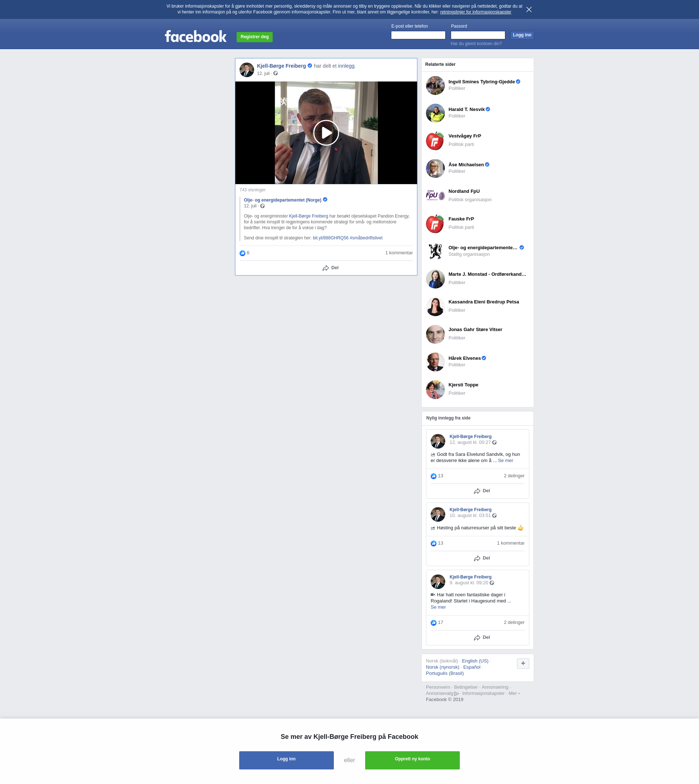This screenshot has width=699, height=784.
Task: Open the 2 delinger link on 9. august post
Action: (x=514, y=622)
